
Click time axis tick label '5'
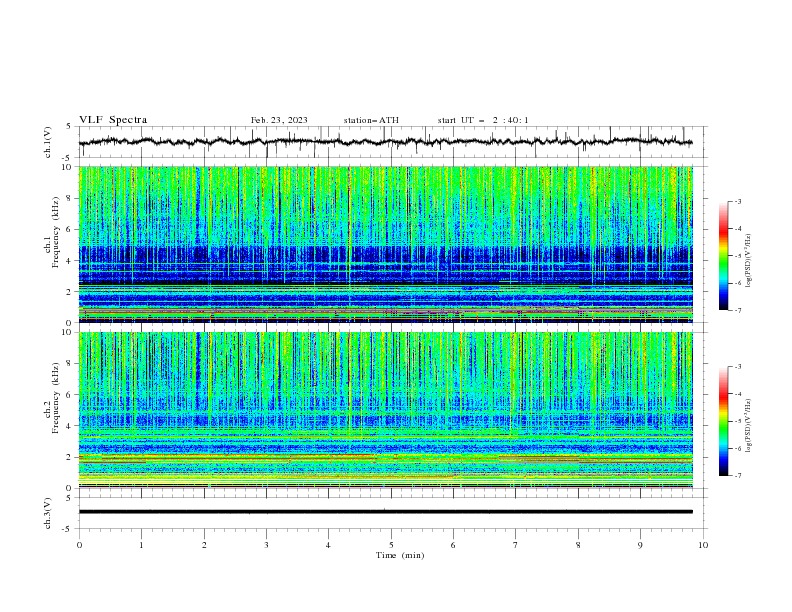[391, 545]
